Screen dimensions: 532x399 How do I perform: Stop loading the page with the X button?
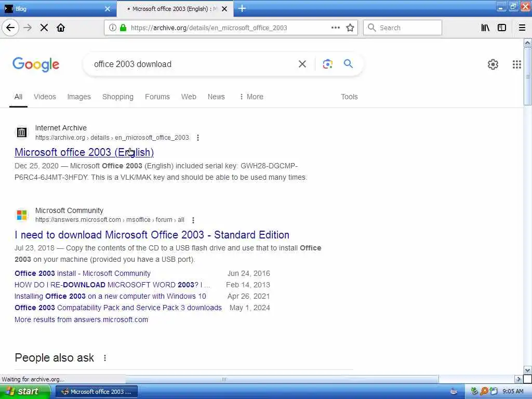pyautogui.click(x=44, y=28)
